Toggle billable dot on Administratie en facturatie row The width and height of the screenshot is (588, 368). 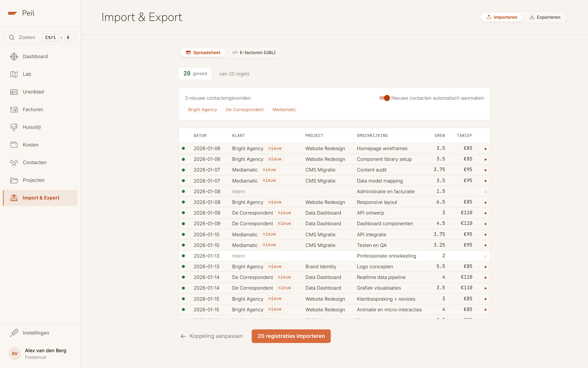point(485,192)
